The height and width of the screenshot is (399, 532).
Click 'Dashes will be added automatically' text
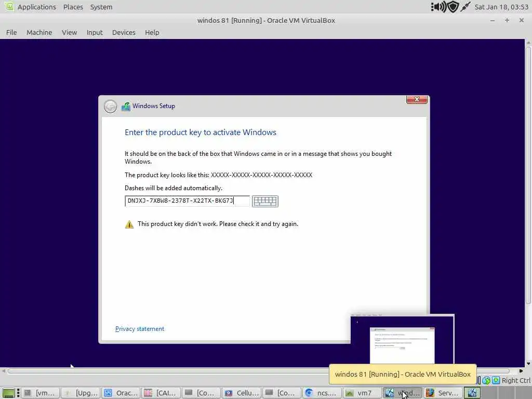174,188
